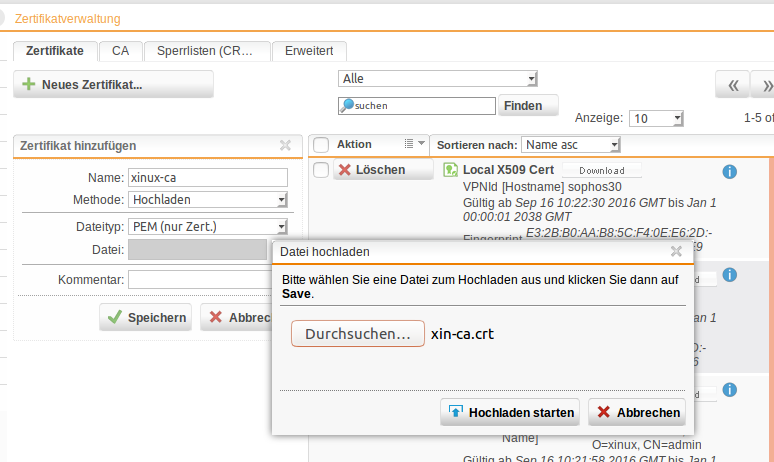This screenshot has width=774, height=462.
Task: Toggle the select-all checkbox beside Aktion
Action: (321, 145)
